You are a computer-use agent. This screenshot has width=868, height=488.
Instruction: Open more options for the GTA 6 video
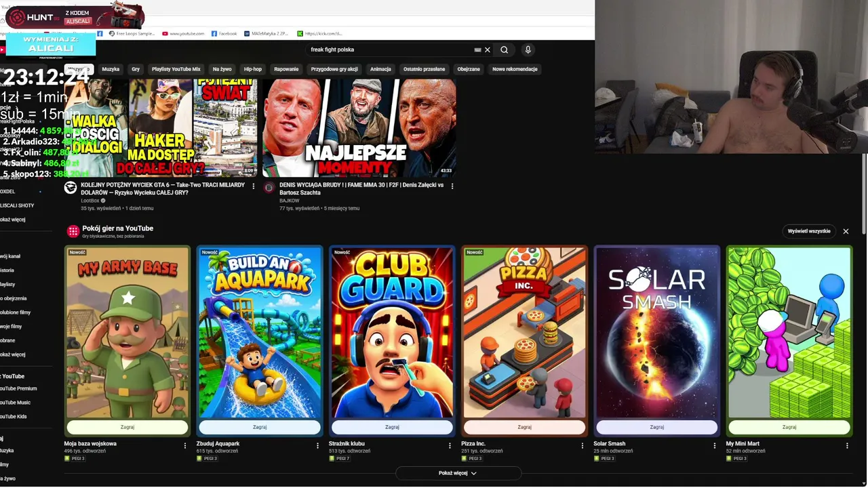click(x=254, y=186)
